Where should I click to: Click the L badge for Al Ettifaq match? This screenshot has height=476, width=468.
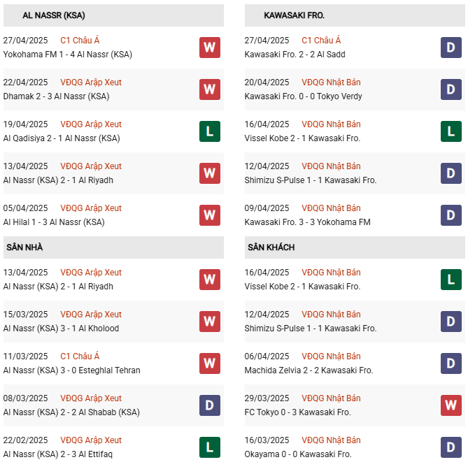pyautogui.click(x=210, y=447)
